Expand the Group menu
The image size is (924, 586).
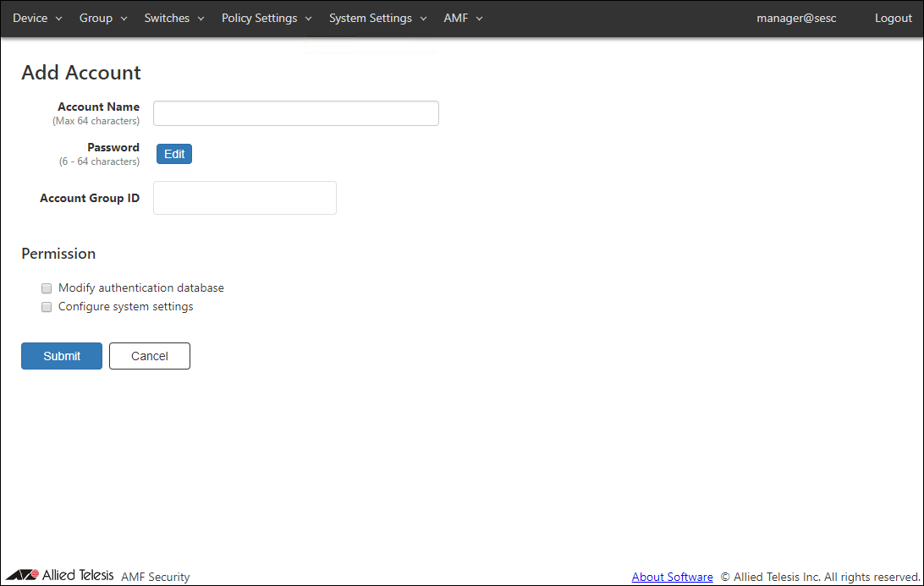coord(103,18)
